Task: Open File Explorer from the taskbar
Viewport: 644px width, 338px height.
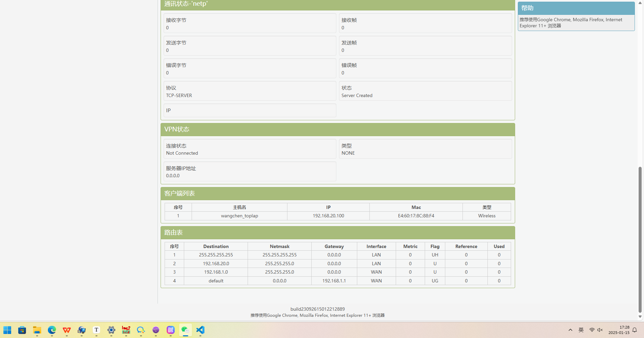Action: tap(37, 330)
